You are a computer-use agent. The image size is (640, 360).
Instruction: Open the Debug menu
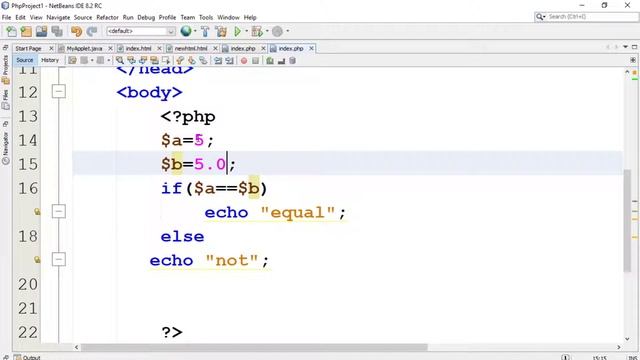tap(146, 18)
